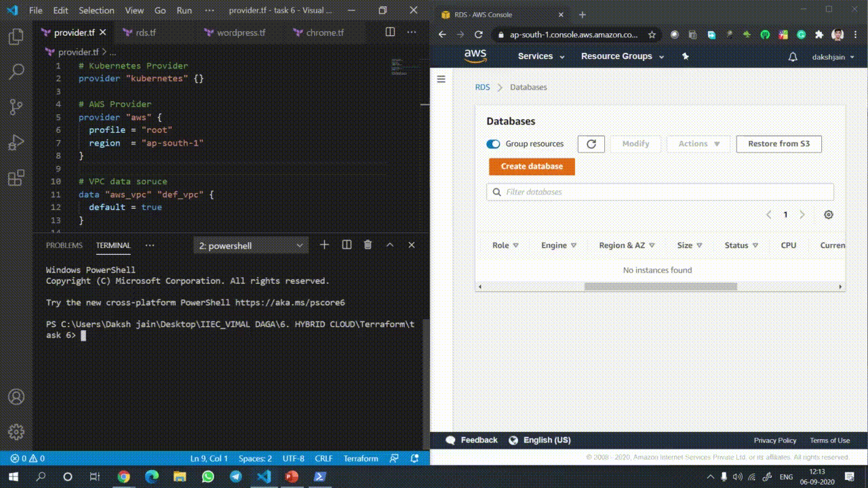Open File Explorer from the taskbar
The height and width of the screenshot is (488, 868).
click(x=180, y=476)
